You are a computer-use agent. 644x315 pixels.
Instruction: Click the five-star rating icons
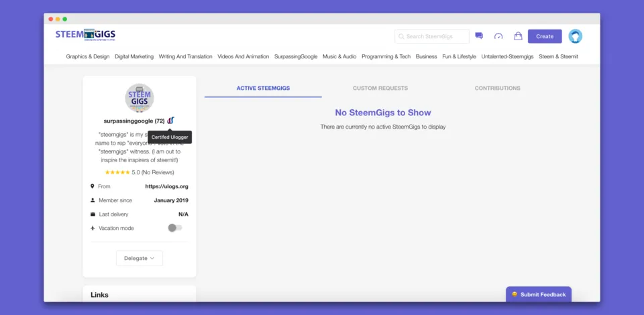click(117, 172)
